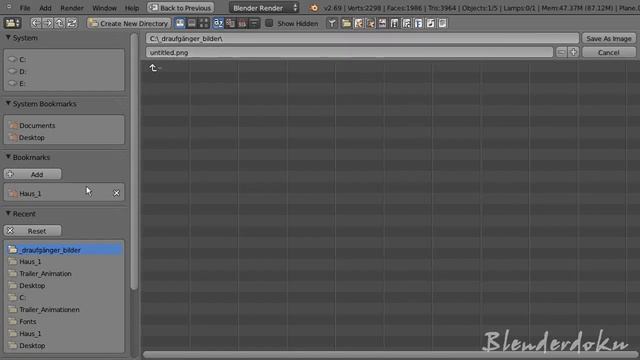Toggle script files filter icon
The image size is (640, 360).
pos(406,23)
